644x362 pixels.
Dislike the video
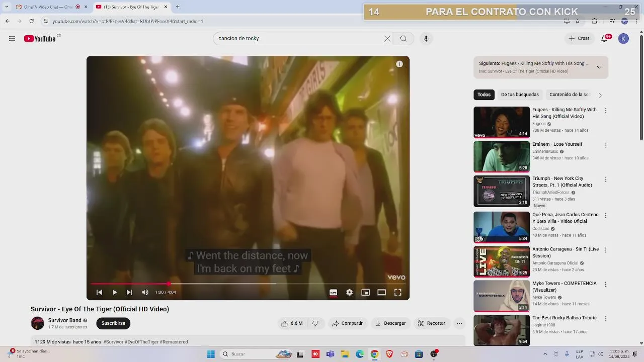(x=315, y=323)
